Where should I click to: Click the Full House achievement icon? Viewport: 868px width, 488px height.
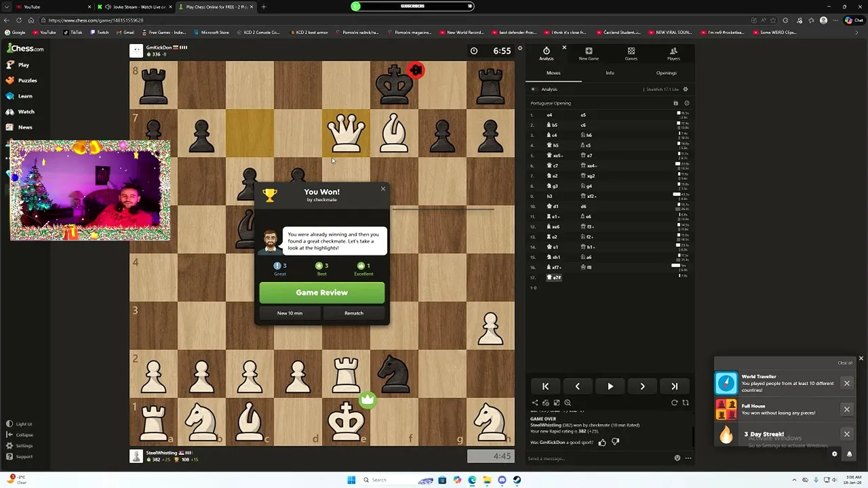(726, 409)
